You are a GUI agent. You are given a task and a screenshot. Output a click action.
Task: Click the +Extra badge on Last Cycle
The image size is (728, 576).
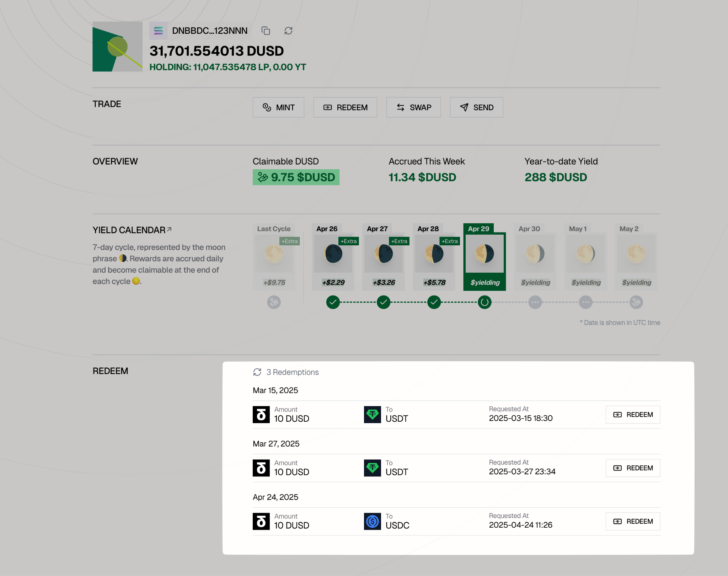pyautogui.click(x=290, y=241)
